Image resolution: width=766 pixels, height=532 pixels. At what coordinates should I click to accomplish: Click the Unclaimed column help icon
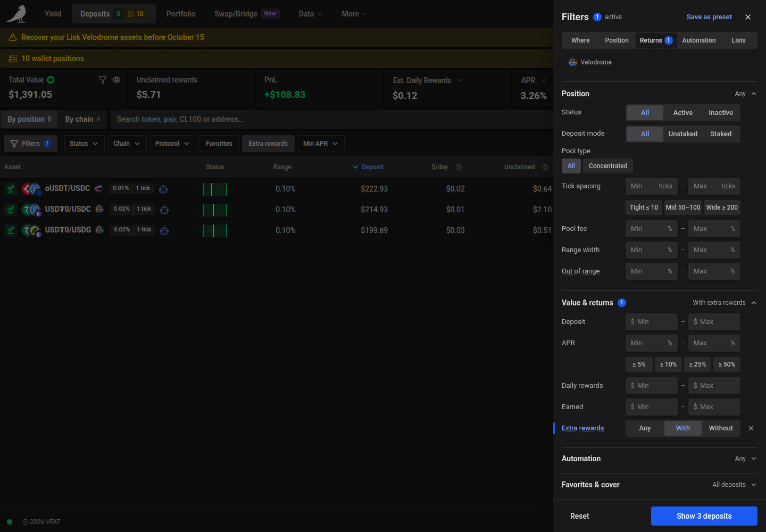pos(545,167)
